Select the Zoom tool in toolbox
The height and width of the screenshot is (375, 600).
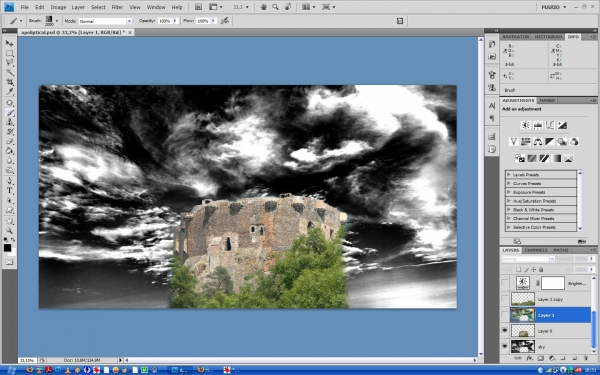[10, 230]
